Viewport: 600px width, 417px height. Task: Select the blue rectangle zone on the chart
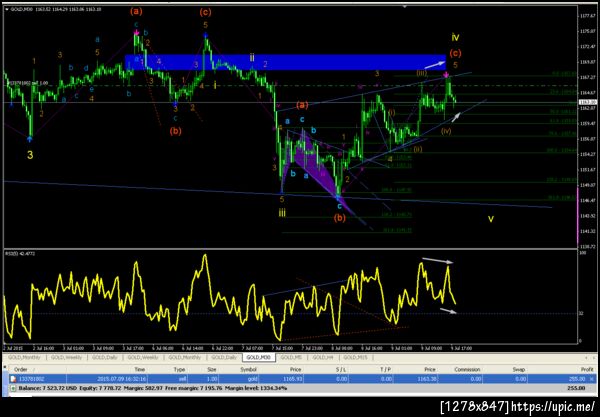[x=285, y=62]
